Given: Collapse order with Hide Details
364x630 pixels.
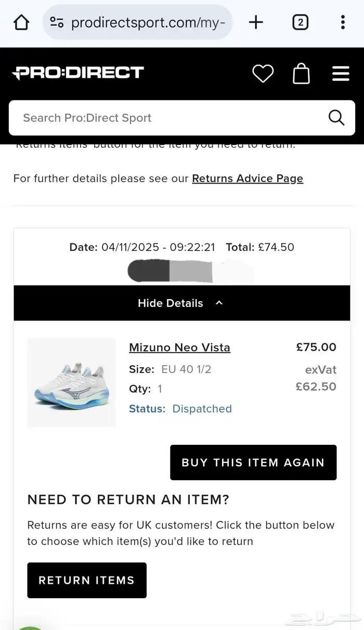Looking at the screenshot, I should tap(171, 303).
